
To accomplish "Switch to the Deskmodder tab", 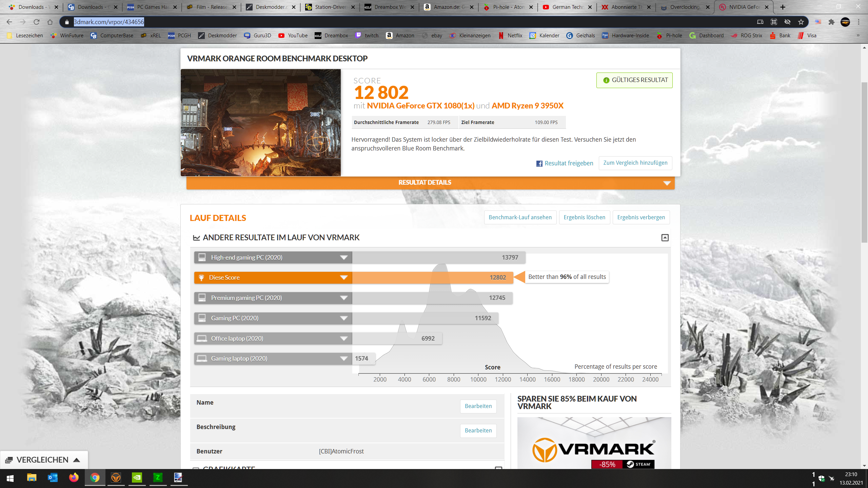I will pyautogui.click(x=270, y=7).
